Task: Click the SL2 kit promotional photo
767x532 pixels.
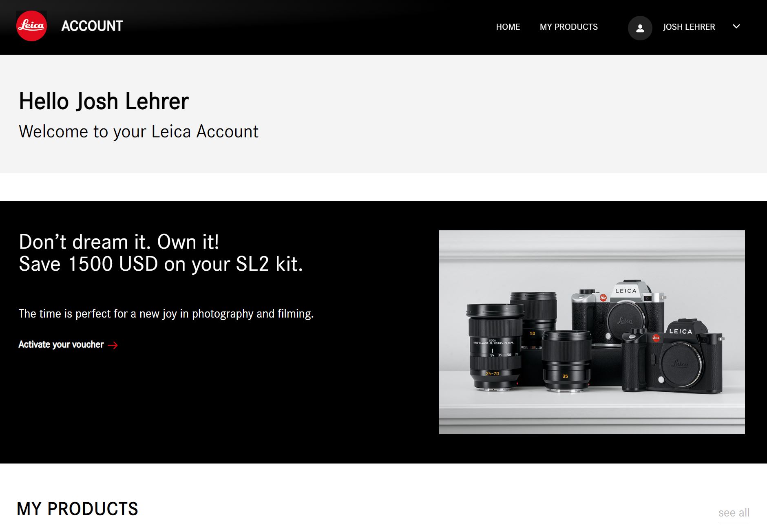Action: (592, 332)
